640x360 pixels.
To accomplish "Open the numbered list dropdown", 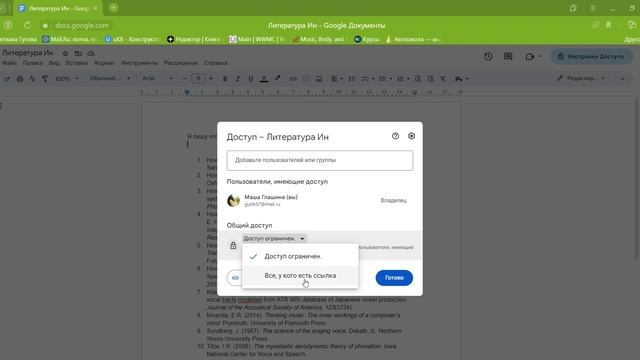I will coord(402,78).
